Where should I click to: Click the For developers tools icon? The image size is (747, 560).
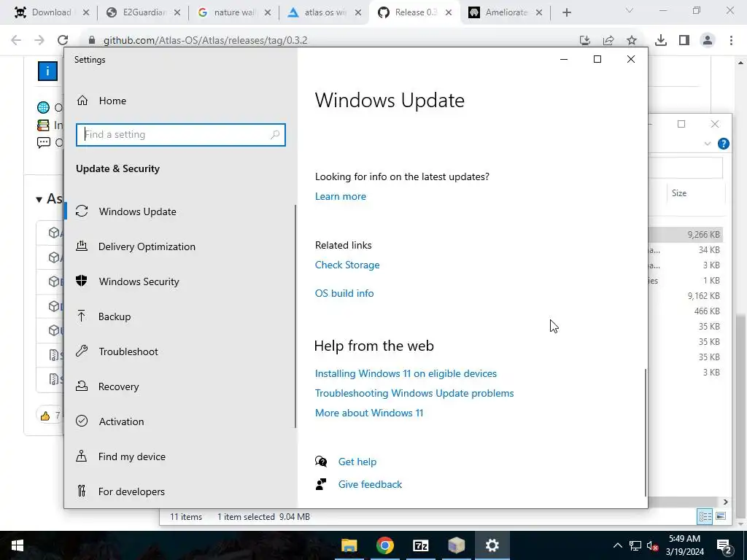coord(82,491)
